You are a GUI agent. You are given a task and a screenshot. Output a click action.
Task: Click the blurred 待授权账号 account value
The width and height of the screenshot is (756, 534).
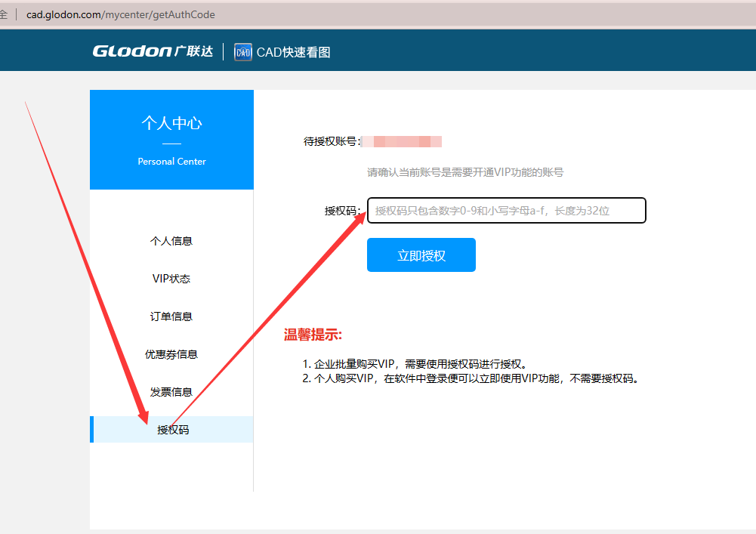tap(402, 141)
